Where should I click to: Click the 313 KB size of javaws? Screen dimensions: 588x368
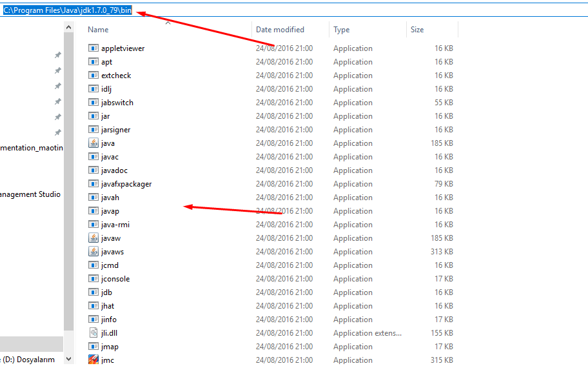point(442,251)
